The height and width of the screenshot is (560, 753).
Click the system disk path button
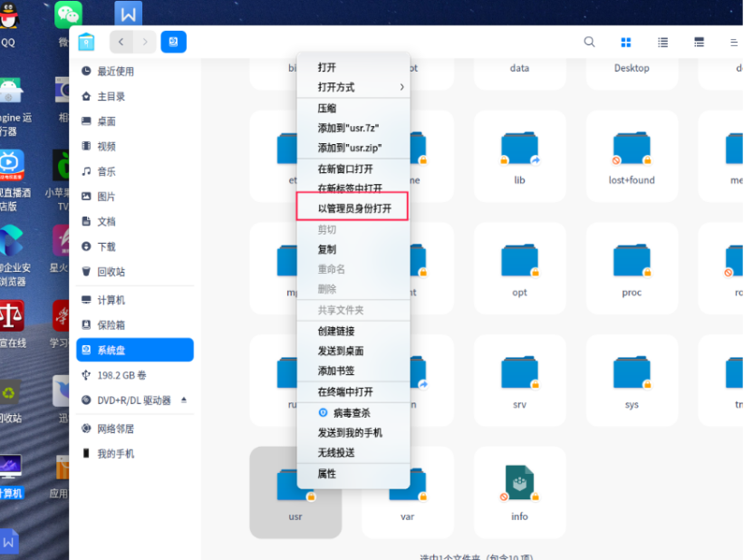point(173,42)
